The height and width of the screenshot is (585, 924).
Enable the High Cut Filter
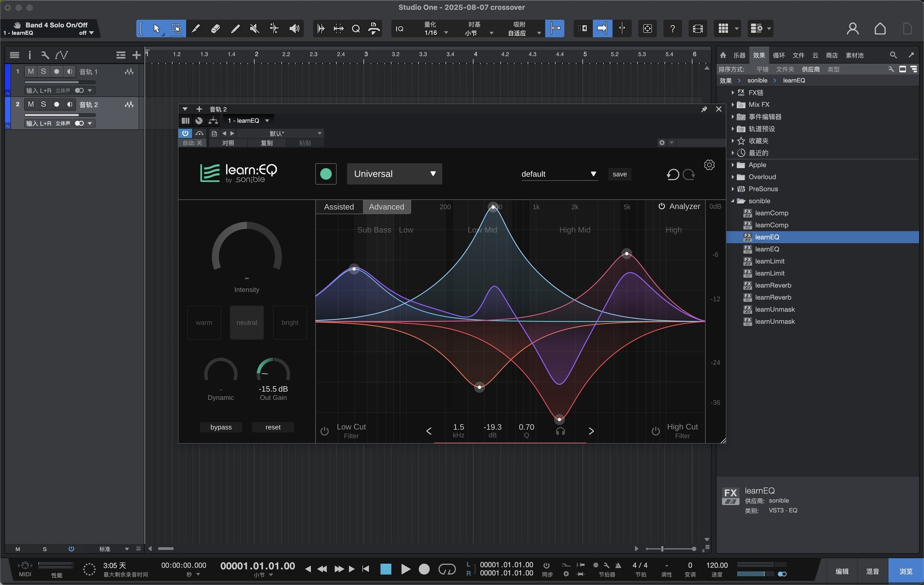tap(655, 431)
